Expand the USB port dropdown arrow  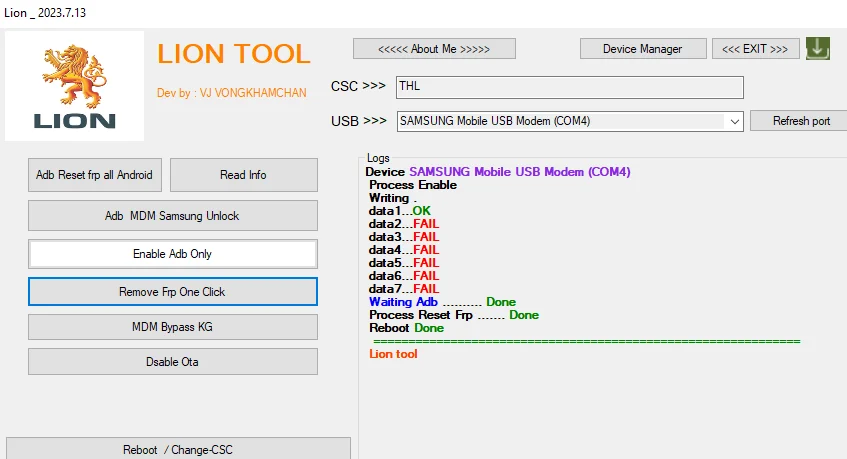tap(734, 122)
